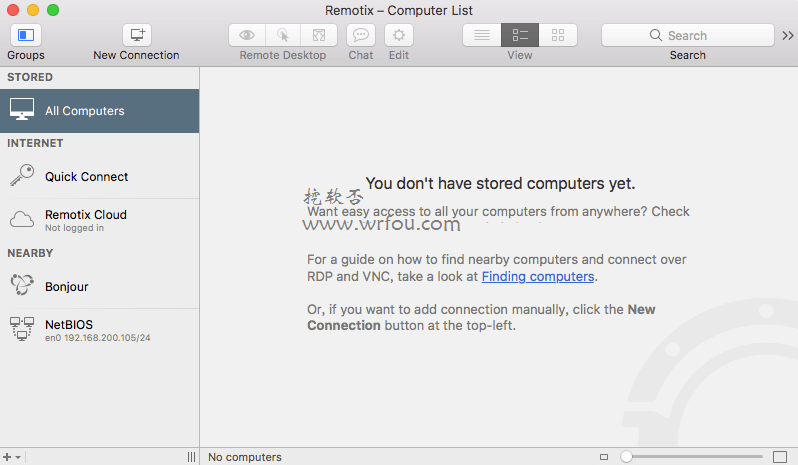This screenshot has width=798, height=465.
Task: Switch to detailed list view
Action: [520, 35]
